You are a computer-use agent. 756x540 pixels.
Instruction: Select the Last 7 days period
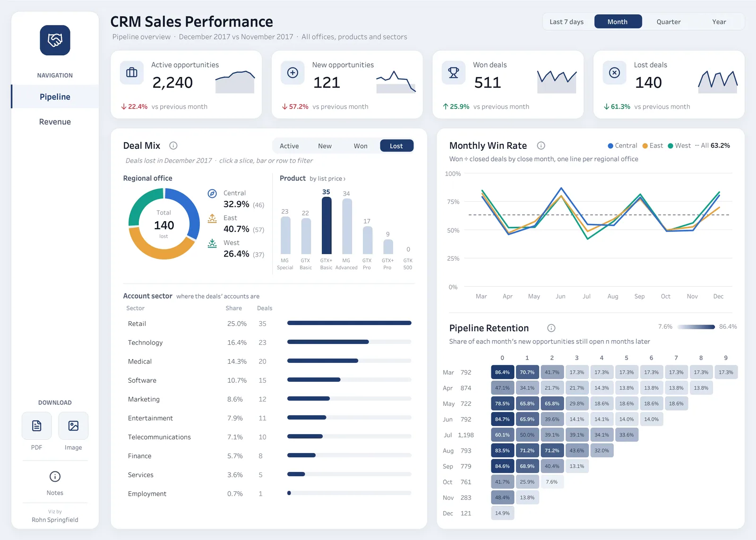(567, 22)
